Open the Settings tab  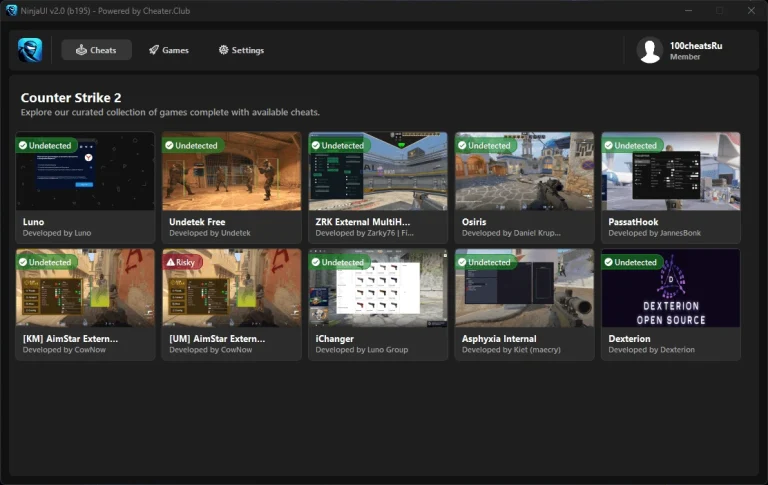241,50
